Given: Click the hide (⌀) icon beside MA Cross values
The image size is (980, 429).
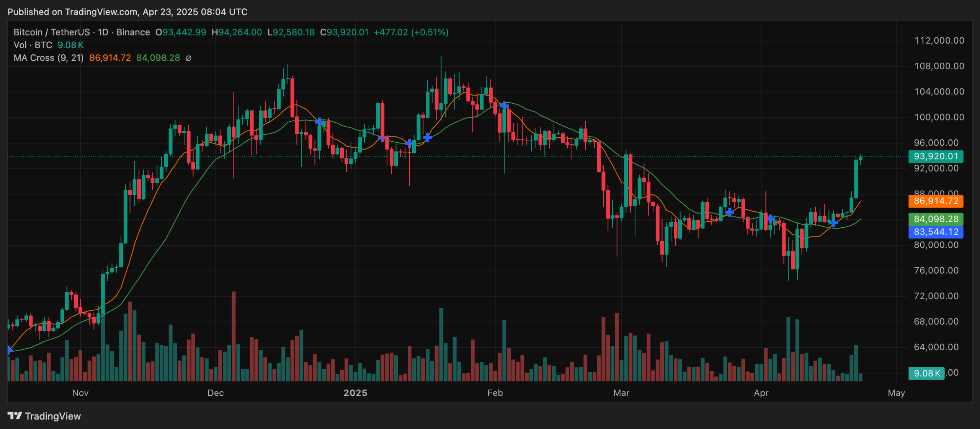Looking at the screenshot, I should click(x=188, y=58).
